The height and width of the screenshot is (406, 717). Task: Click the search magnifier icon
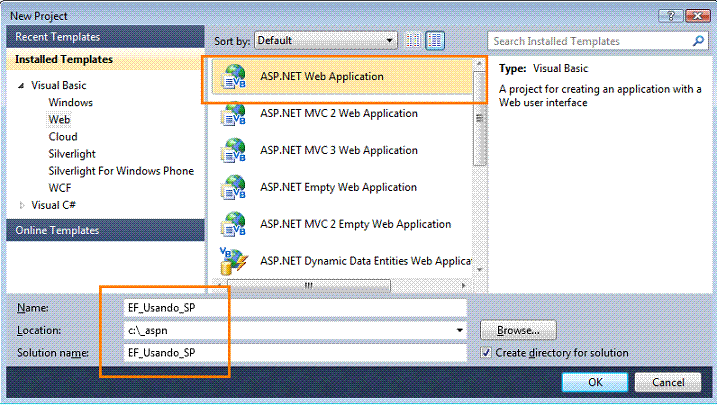[x=698, y=41]
